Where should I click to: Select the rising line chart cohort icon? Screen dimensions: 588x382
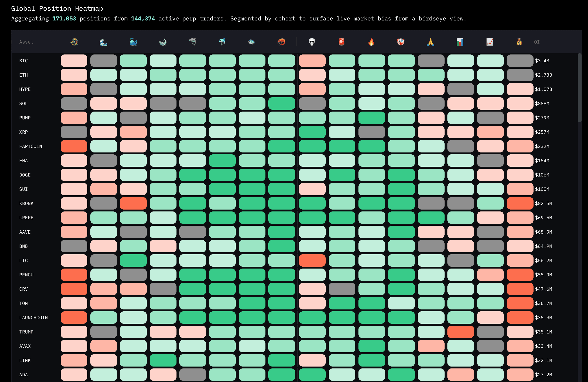point(490,42)
